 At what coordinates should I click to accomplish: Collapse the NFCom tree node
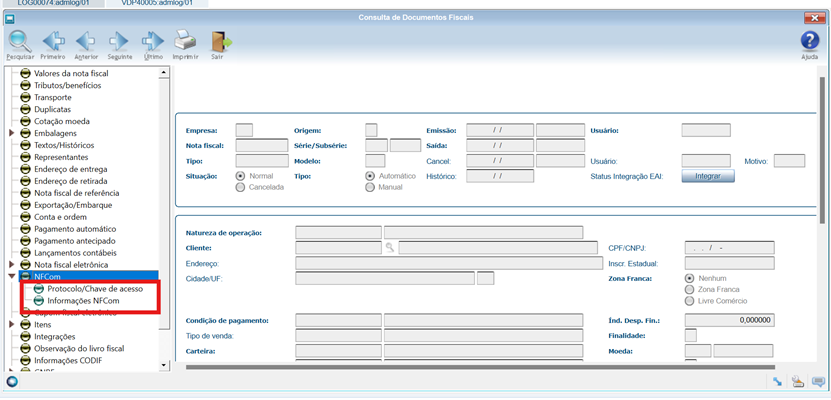(12, 276)
